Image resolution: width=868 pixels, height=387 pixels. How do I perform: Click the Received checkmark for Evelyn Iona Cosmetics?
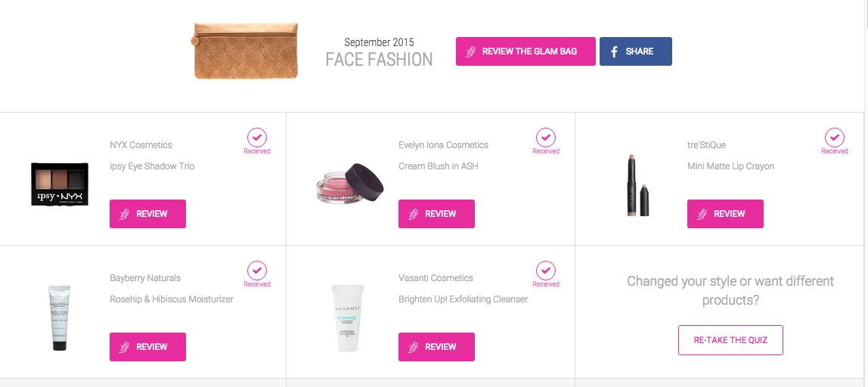[x=546, y=138]
